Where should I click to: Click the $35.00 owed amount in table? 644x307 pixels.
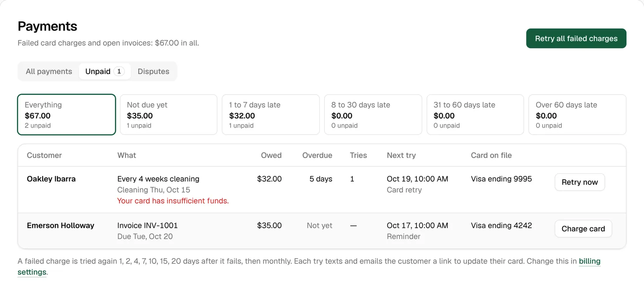point(269,226)
